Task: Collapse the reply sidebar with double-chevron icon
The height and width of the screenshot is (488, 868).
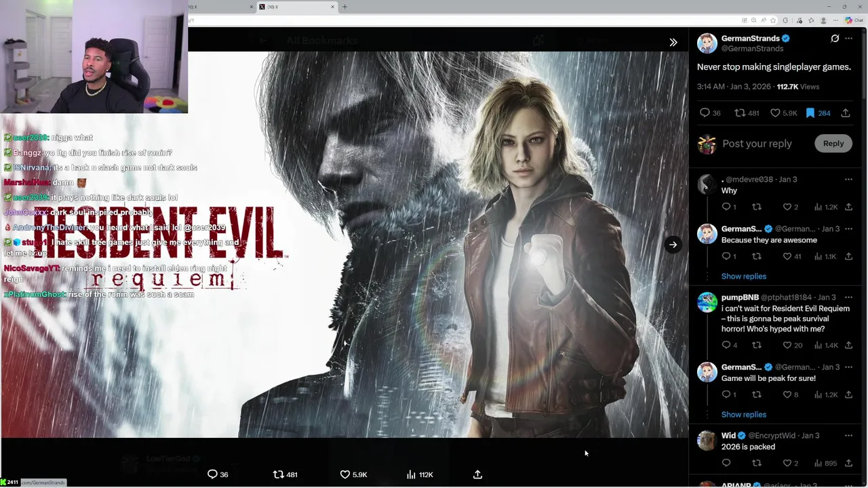Action: pyautogui.click(x=673, y=43)
